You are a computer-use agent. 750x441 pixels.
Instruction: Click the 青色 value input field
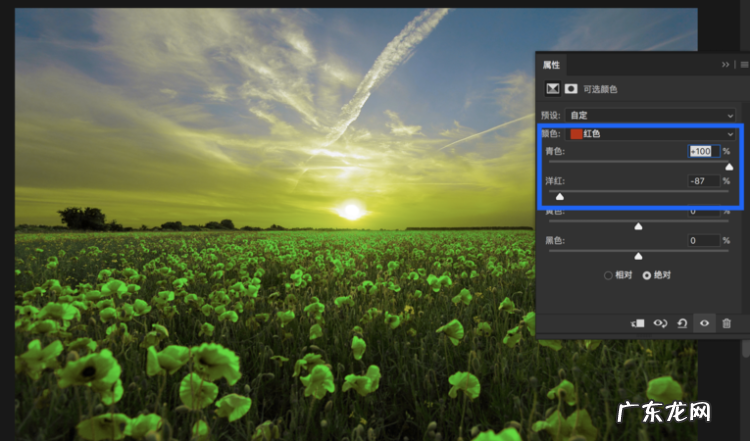pyautogui.click(x=703, y=151)
